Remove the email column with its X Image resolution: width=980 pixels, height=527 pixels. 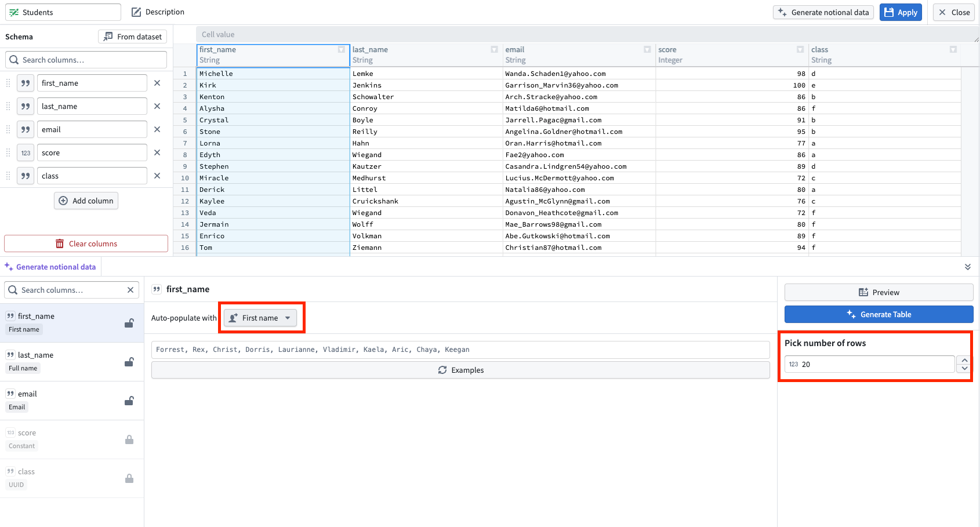157,129
